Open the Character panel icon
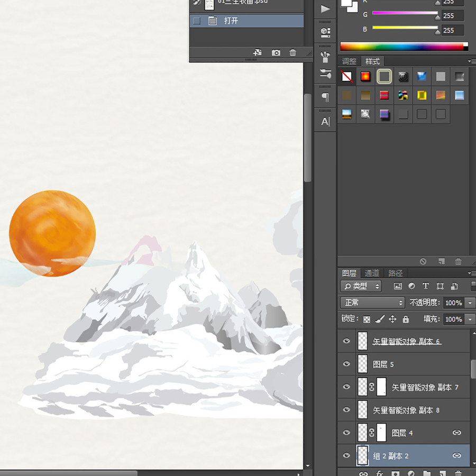 325,122
